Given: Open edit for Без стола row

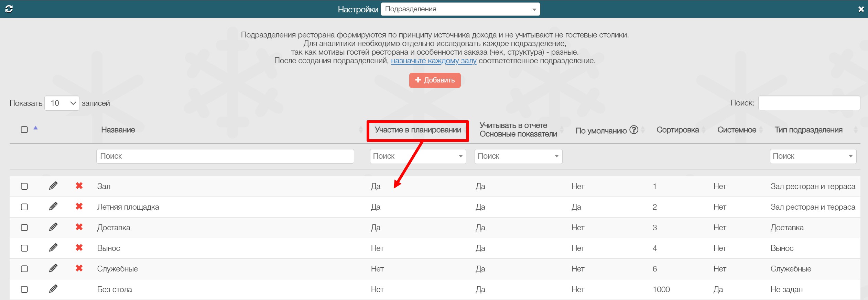Looking at the screenshot, I should point(53,289).
